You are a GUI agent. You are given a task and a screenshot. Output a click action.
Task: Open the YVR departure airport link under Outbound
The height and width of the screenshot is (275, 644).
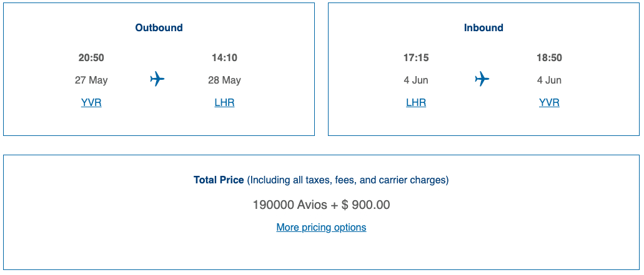click(91, 102)
